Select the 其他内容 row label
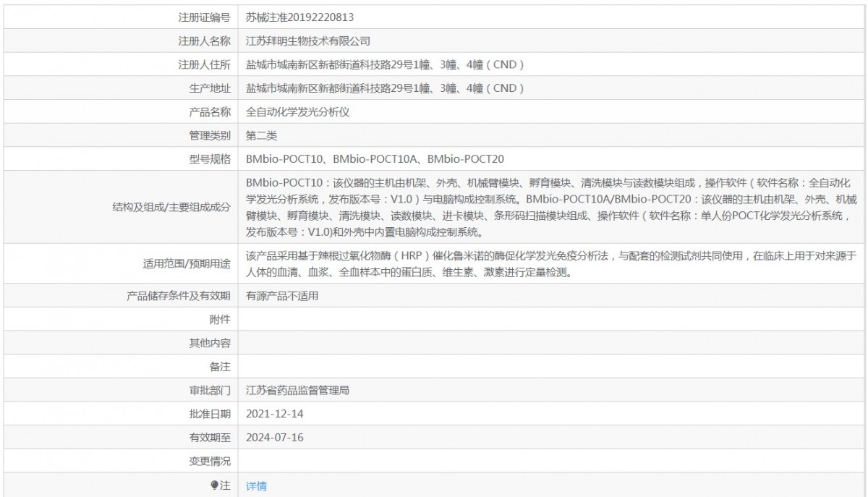This screenshot has width=868, height=497. [x=210, y=344]
